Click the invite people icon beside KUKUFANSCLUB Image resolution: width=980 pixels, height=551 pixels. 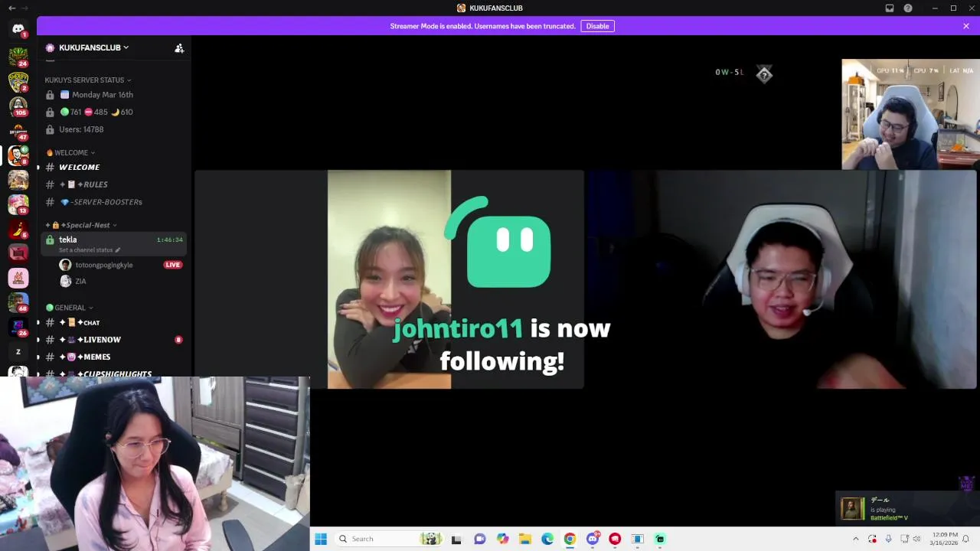pos(179,47)
